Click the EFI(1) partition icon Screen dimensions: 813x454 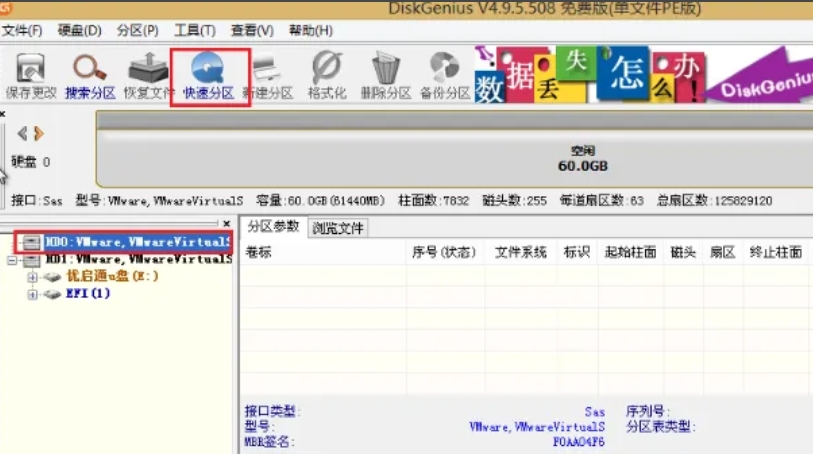click(x=52, y=294)
